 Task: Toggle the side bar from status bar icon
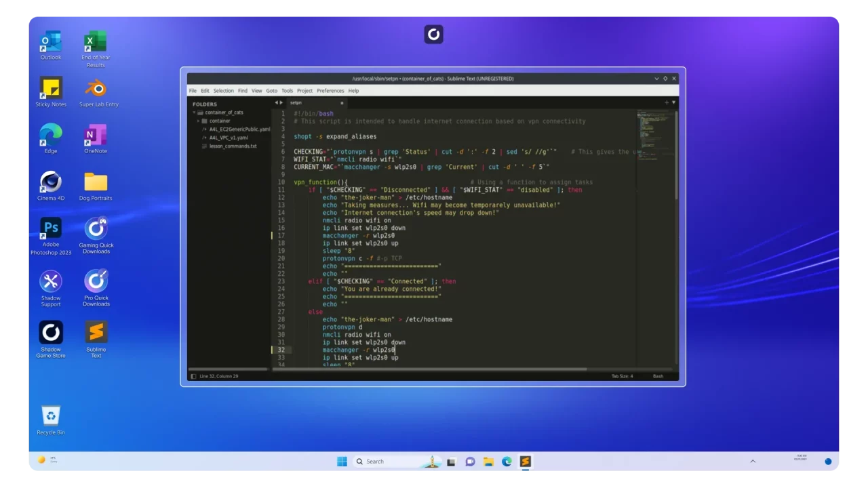pos(193,376)
